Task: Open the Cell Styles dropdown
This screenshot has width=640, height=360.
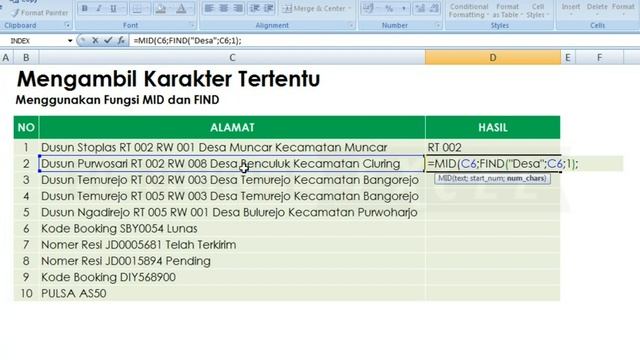Action: coord(537,11)
